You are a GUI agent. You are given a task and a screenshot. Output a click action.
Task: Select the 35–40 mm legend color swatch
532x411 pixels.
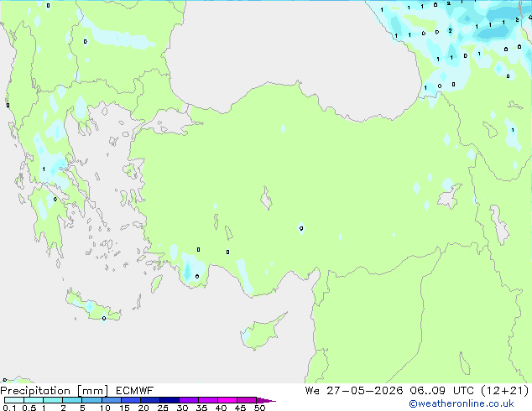(207, 400)
